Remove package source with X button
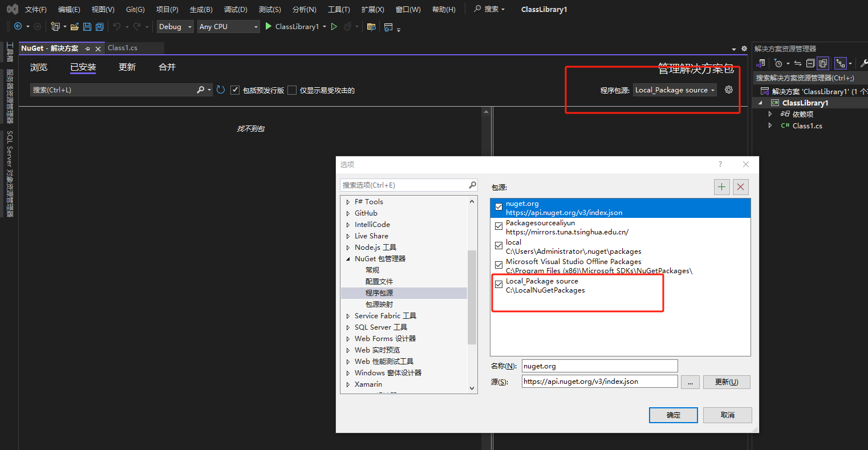The height and width of the screenshot is (450, 868). pyautogui.click(x=740, y=187)
